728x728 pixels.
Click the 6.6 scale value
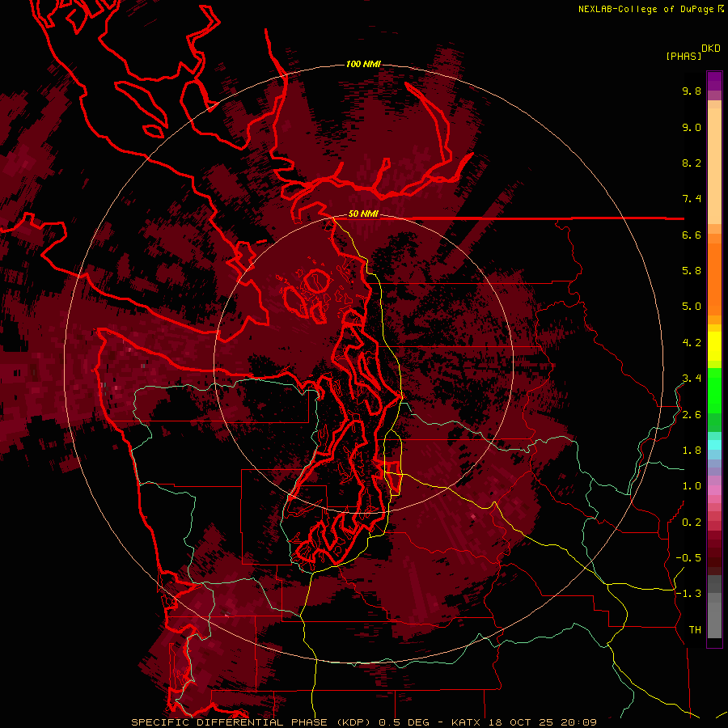pyautogui.click(x=692, y=235)
